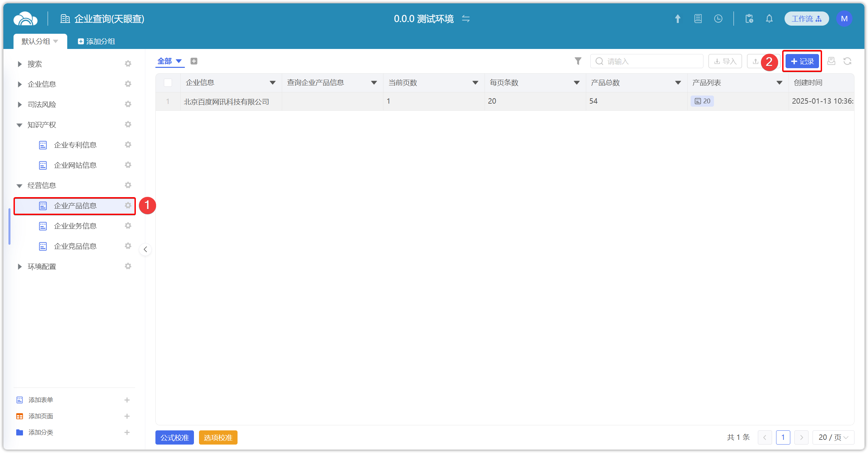Viewport: 868px width, 453px height.
Task: Open the history clock icon
Action: pyautogui.click(x=718, y=19)
